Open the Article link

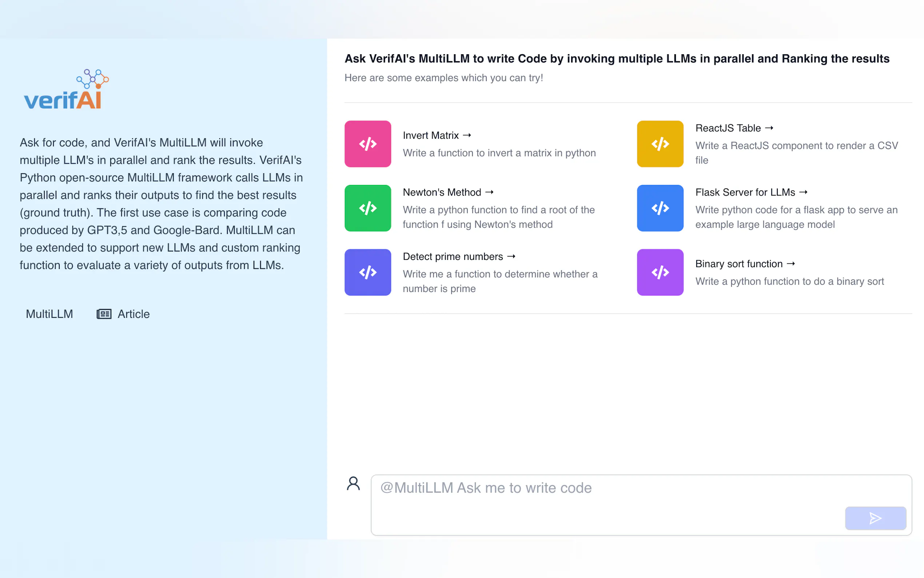[x=133, y=314]
